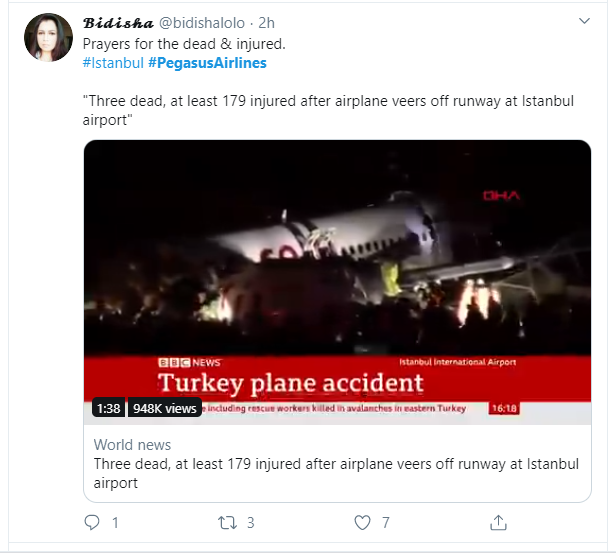Click the like count of 7
Image resolution: width=616 pixels, height=555 pixels.
[385, 522]
